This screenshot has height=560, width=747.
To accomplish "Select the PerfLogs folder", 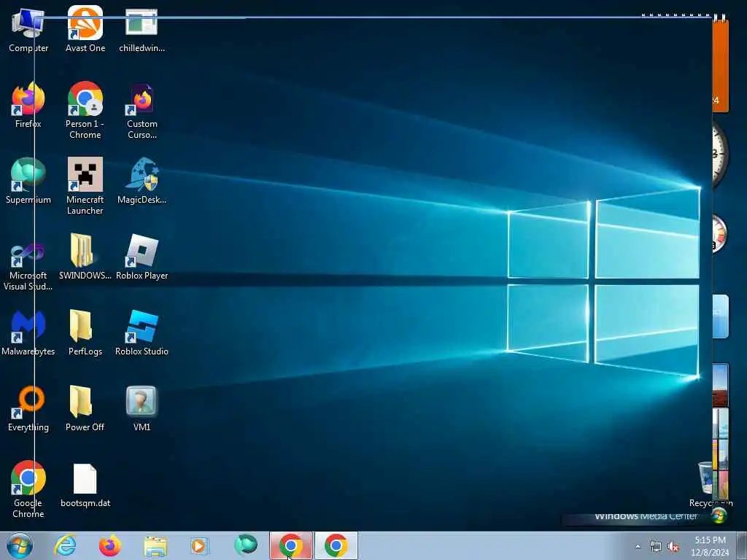I will [85, 332].
